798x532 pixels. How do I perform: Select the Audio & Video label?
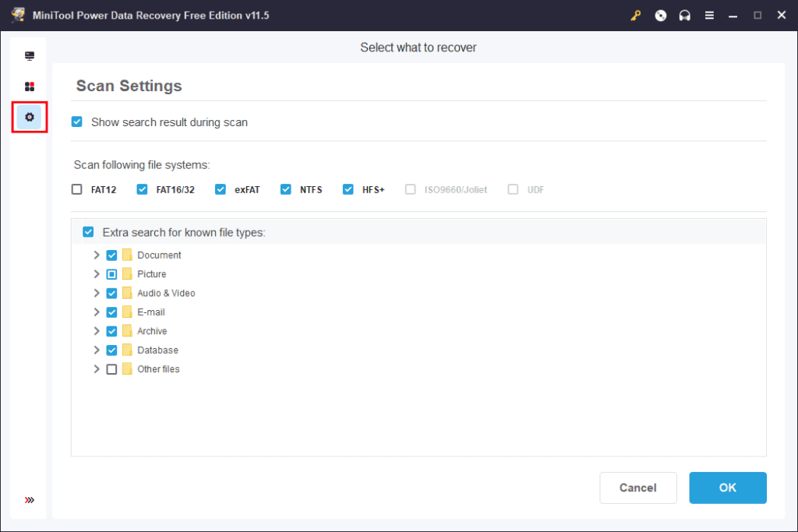(x=167, y=293)
